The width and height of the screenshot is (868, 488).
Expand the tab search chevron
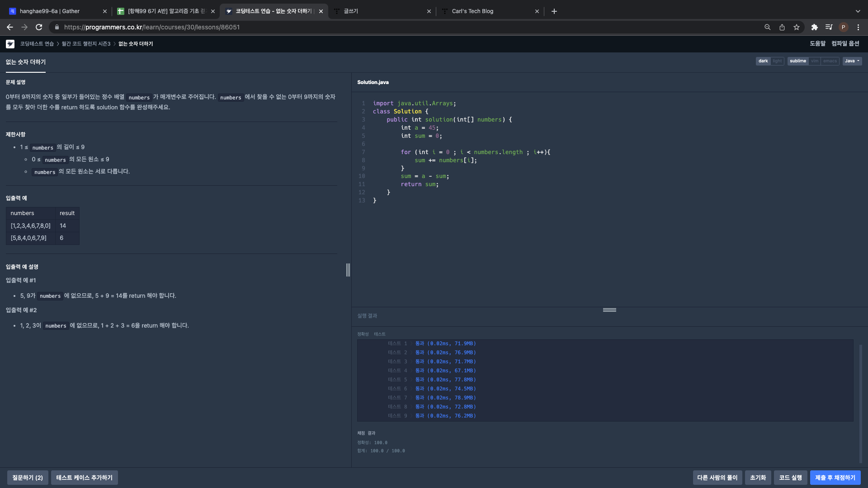858,11
